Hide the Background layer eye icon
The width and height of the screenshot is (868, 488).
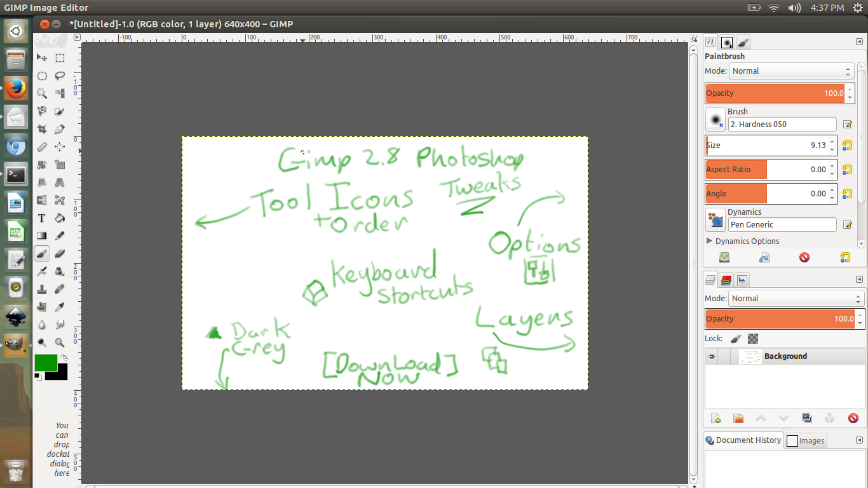click(712, 356)
